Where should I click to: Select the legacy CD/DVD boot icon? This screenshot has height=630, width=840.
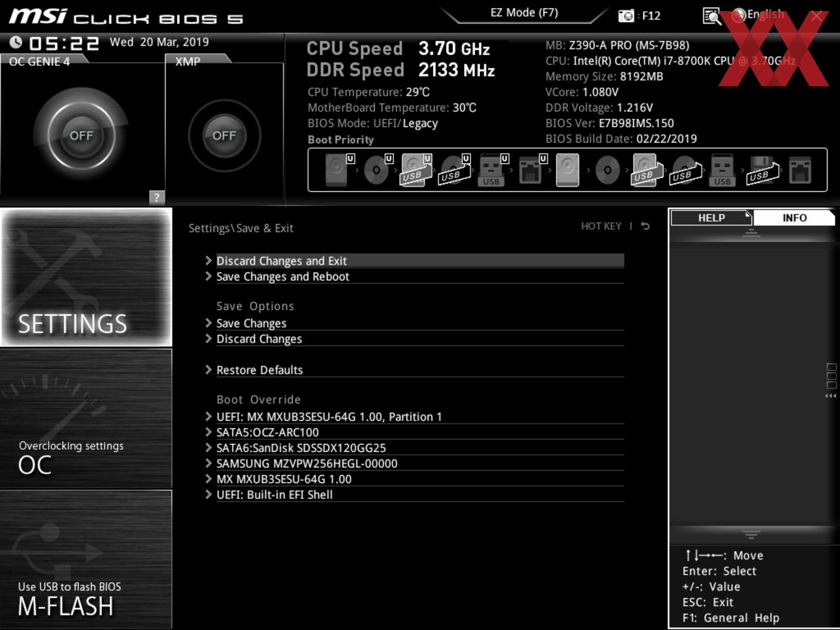pos(607,170)
